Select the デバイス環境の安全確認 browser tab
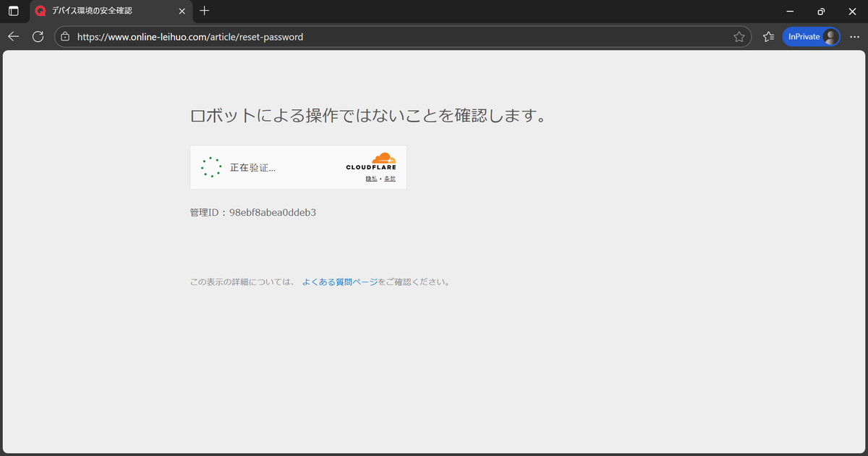Screen dimensions: 868x456 click(x=111, y=11)
